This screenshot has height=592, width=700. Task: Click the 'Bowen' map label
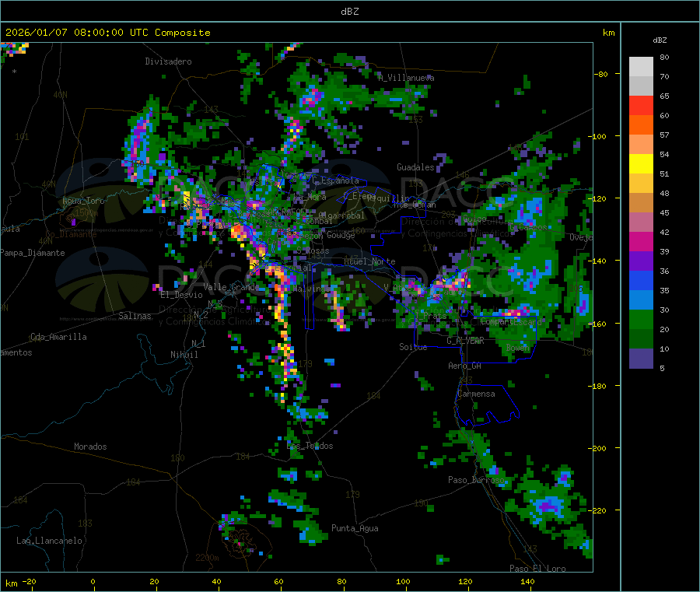[x=518, y=347]
